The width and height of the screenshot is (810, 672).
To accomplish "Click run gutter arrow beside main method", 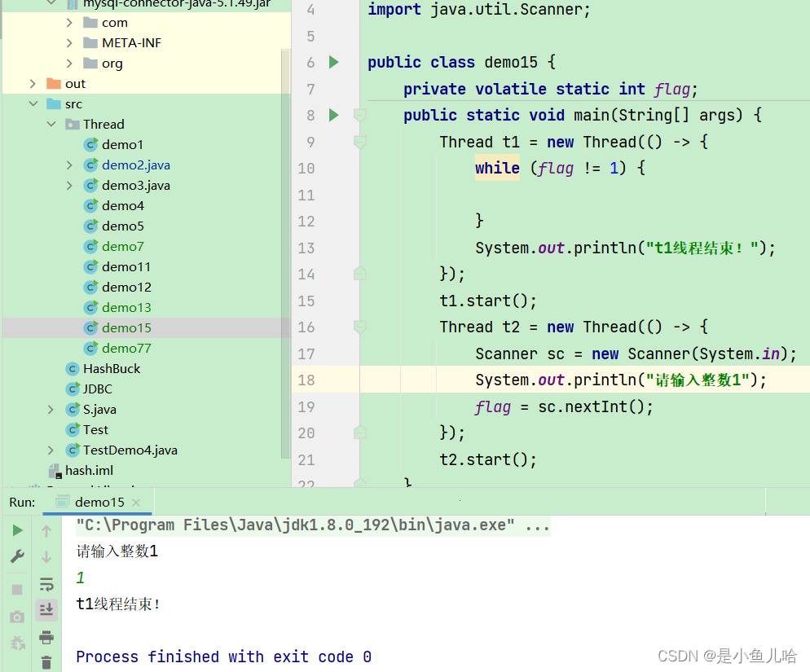I will coord(333,115).
